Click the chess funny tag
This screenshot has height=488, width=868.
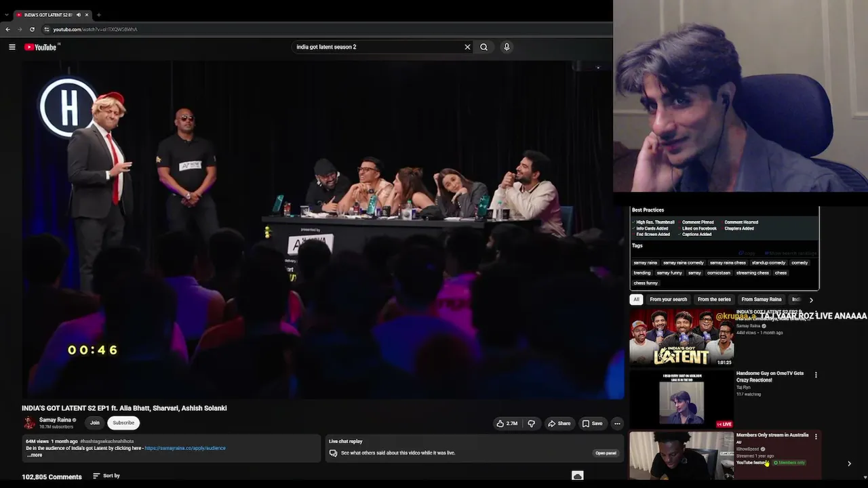[x=646, y=283]
